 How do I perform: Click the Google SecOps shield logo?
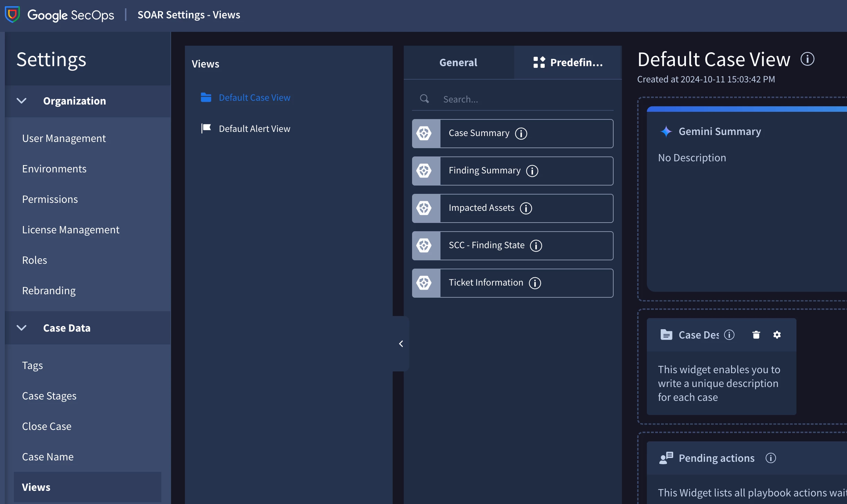pyautogui.click(x=12, y=15)
